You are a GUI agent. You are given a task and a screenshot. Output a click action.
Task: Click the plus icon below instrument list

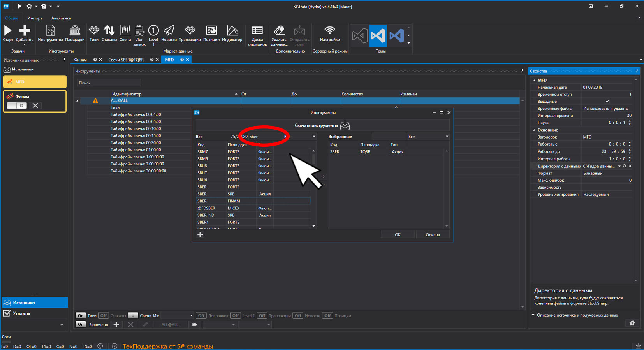click(200, 234)
